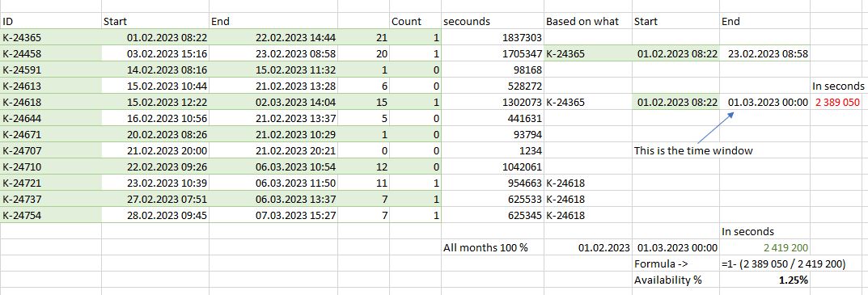The image size is (868, 295).
Task: Select ID cell K-24710
Action: 51,166
